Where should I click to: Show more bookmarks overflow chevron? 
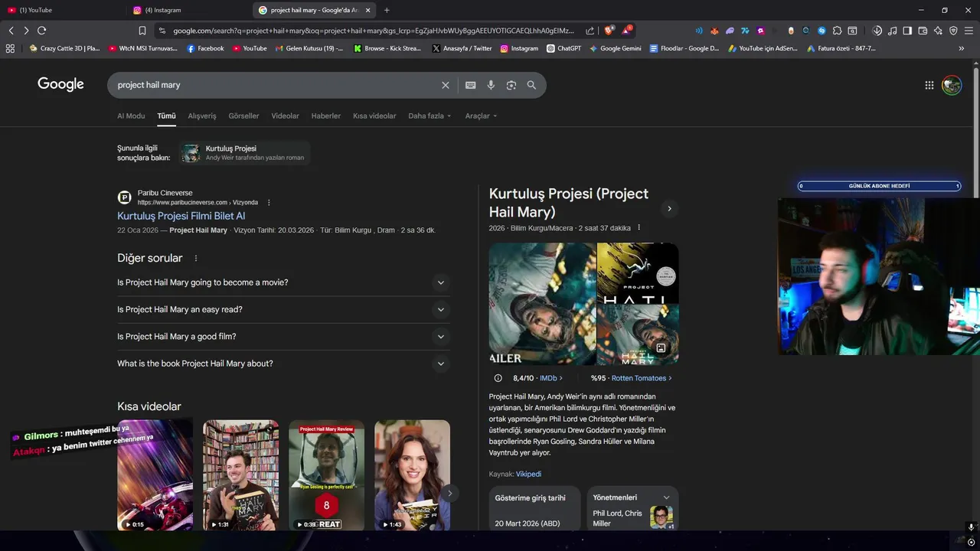(961, 48)
